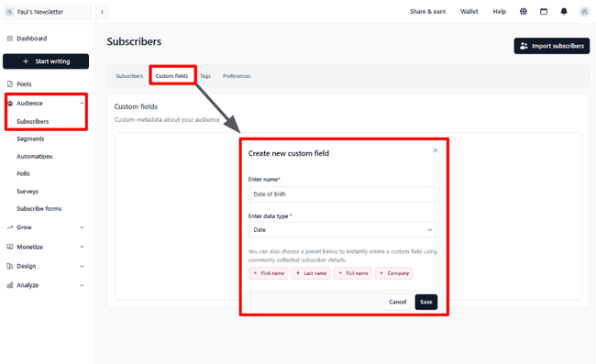Viewport: 596px width, 364px height.
Task: Click the Audience people icon
Action: (x=10, y=103)
